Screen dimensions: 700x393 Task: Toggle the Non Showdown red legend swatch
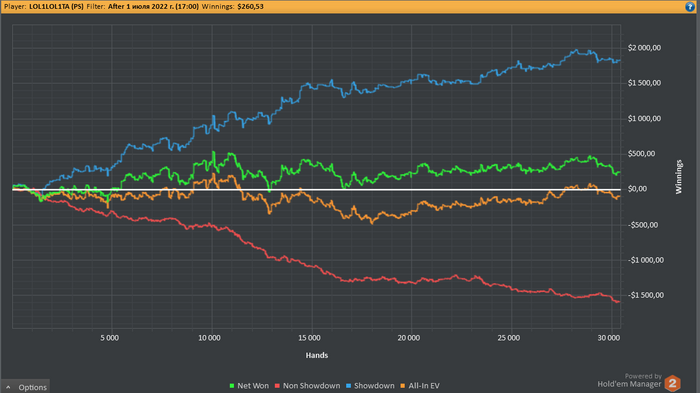tap(277, 386)
